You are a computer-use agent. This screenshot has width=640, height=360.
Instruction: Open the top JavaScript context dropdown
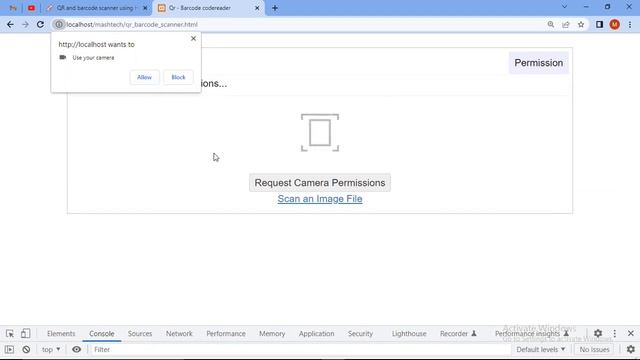pos(51,349)
